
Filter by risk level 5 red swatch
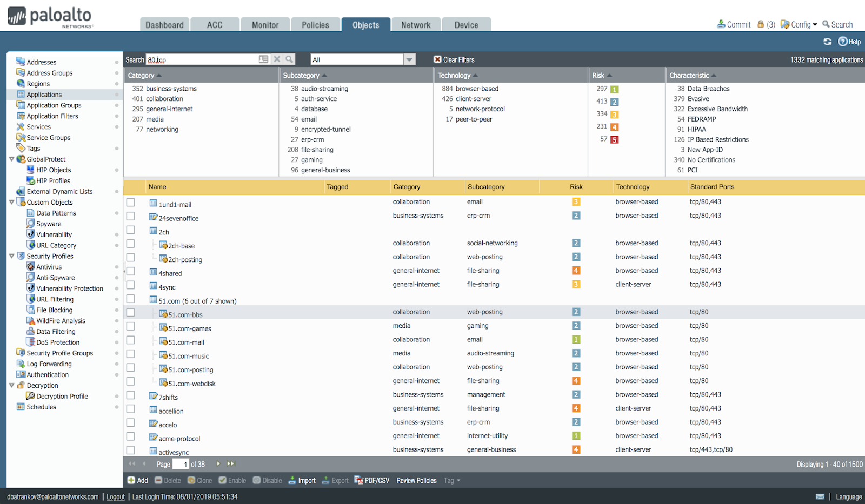[615, 139]
